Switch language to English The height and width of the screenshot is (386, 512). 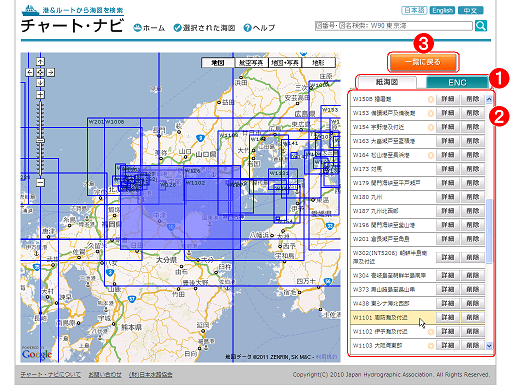(x=442, y=10)
